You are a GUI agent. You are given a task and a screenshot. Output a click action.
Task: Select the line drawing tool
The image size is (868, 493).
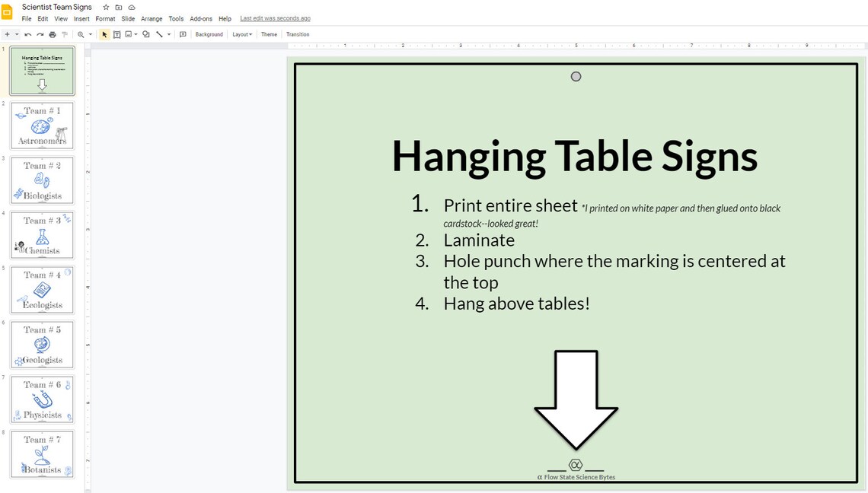(158, 34)
